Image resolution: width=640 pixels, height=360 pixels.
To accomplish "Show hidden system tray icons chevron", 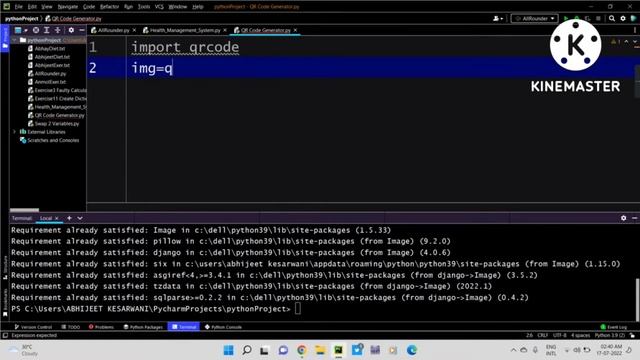I will 513,350.
